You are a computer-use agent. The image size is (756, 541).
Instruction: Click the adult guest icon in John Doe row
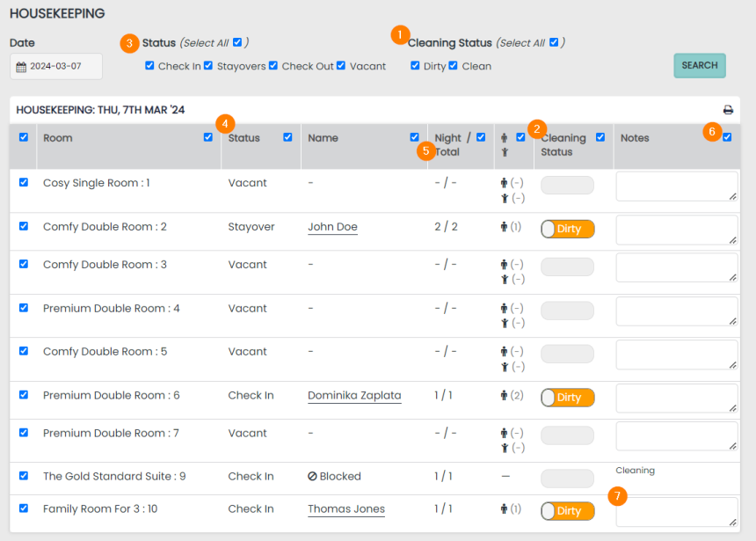[504, 227]
